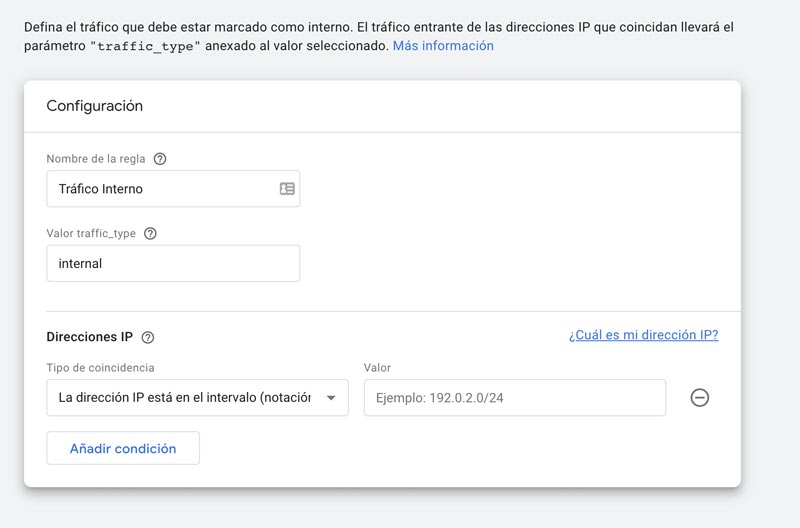Click the Valor traffic_type label
Image resolution: width=800 pixels, height=528 pixels.
91,234
